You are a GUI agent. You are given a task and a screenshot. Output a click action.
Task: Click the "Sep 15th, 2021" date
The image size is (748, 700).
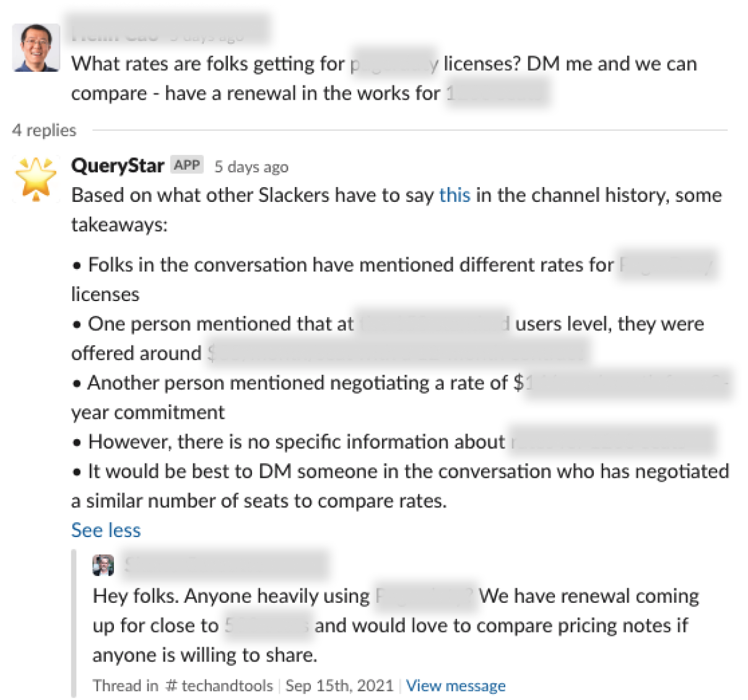[x=339, y=686]
